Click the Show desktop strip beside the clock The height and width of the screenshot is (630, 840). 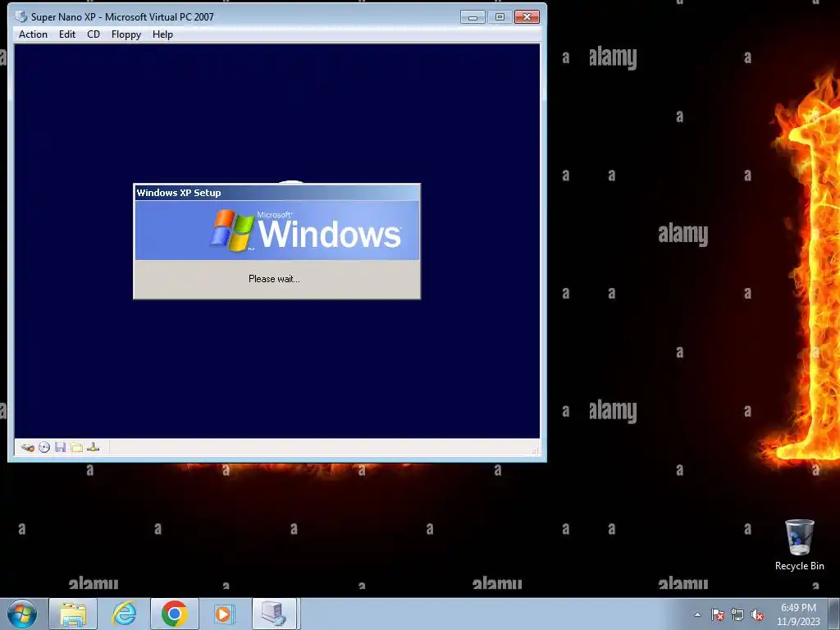[834, 614]
